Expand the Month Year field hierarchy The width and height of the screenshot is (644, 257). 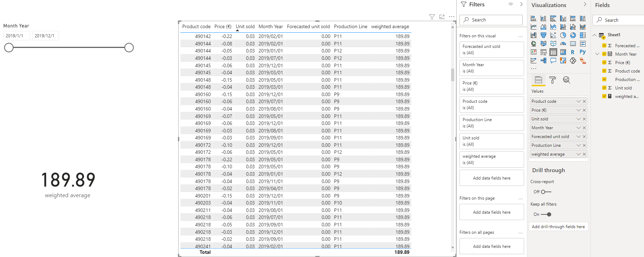coord(597,54)
